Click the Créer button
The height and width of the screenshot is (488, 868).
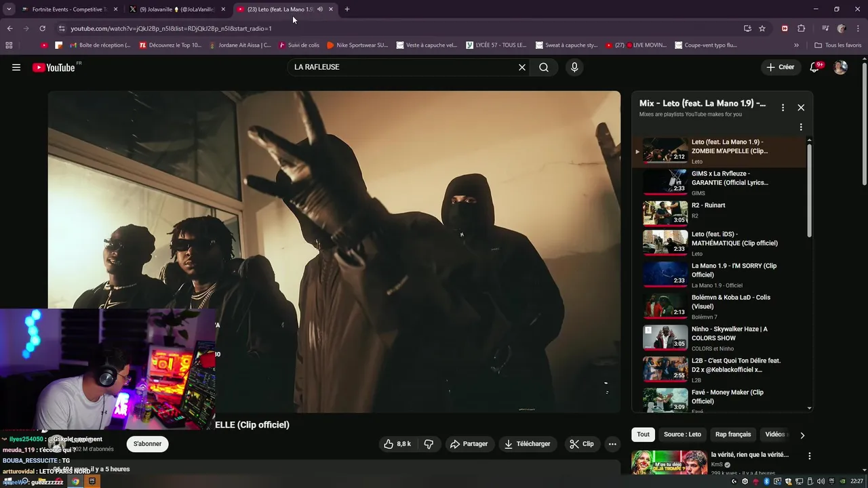pos(781,67)
